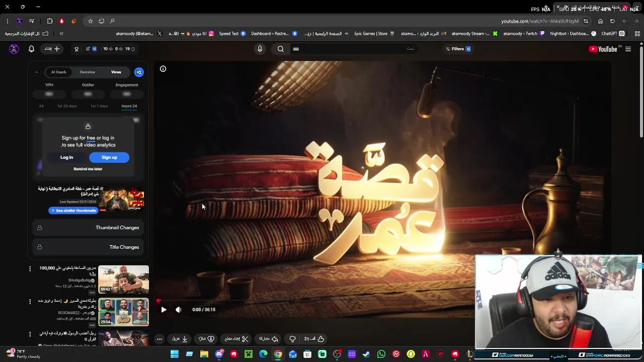This screenshot has height=362, width=644.
Task: Open the browser three-dot menu
Action: (7, 21)
